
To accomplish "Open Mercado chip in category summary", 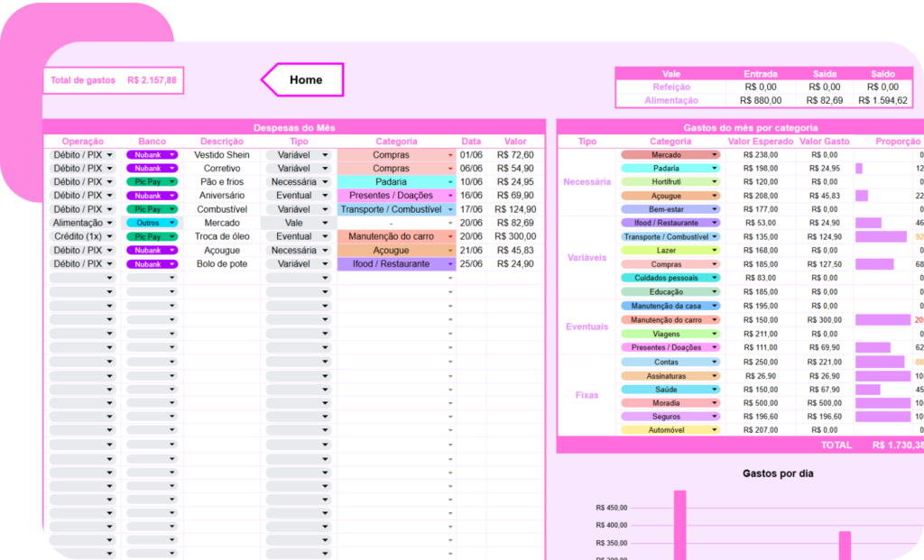I will click(x=670, y=155).
